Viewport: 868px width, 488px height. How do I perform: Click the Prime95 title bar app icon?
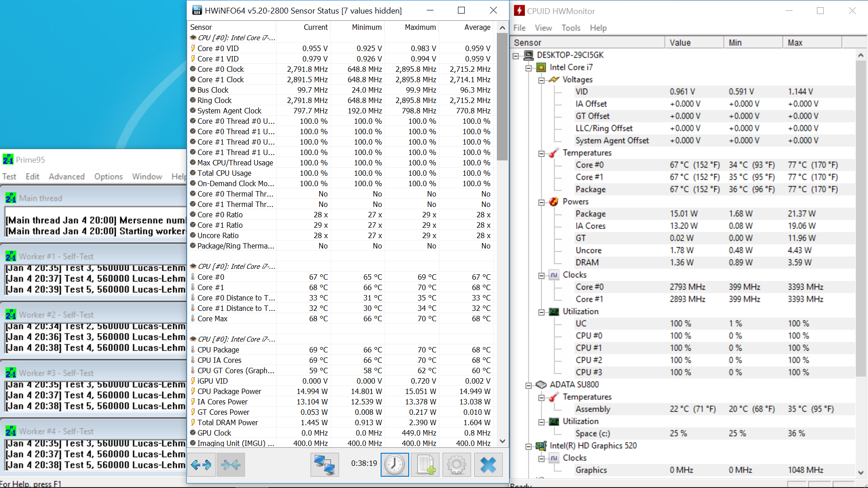coord(8,160)
